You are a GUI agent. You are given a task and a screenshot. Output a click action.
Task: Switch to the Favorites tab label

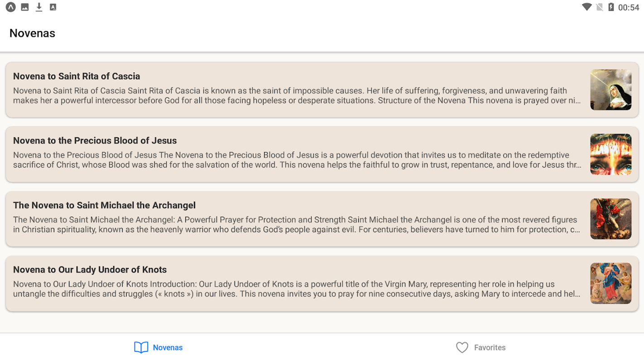click(x=490, y=348)
